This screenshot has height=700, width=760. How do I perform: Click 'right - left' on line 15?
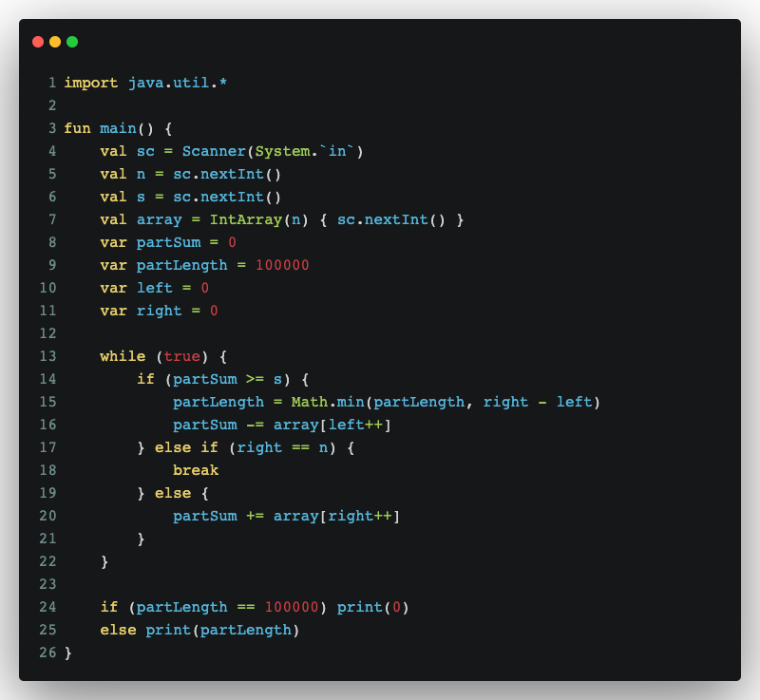pos(538,402)
